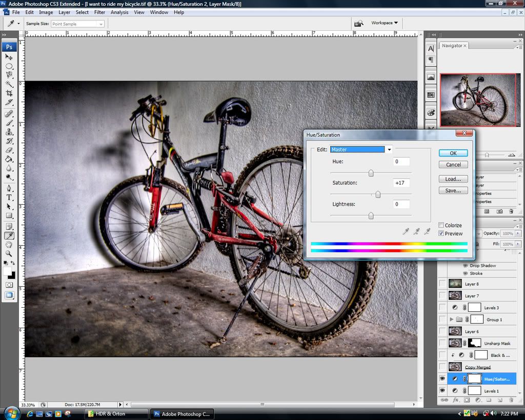Open the Edit Master dropdown
This screenshot has height=420, width=525.
click(389, 150)
